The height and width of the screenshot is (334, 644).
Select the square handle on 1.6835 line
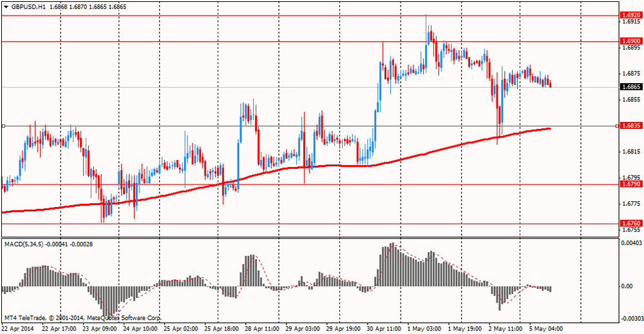(4, 126)
